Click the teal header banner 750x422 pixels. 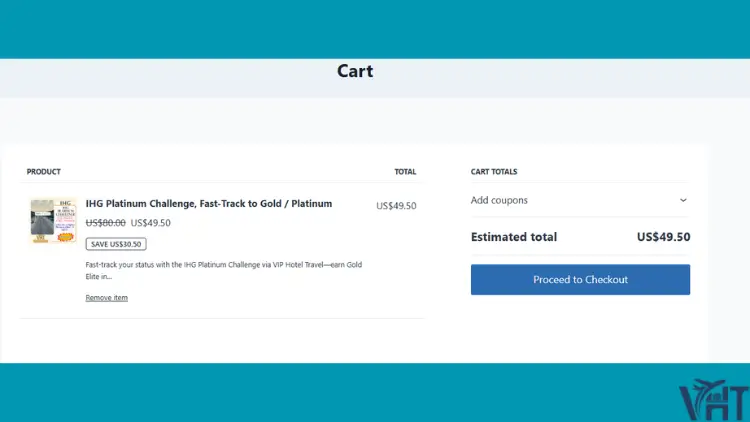pyautogui.click(x=375, y=29)
